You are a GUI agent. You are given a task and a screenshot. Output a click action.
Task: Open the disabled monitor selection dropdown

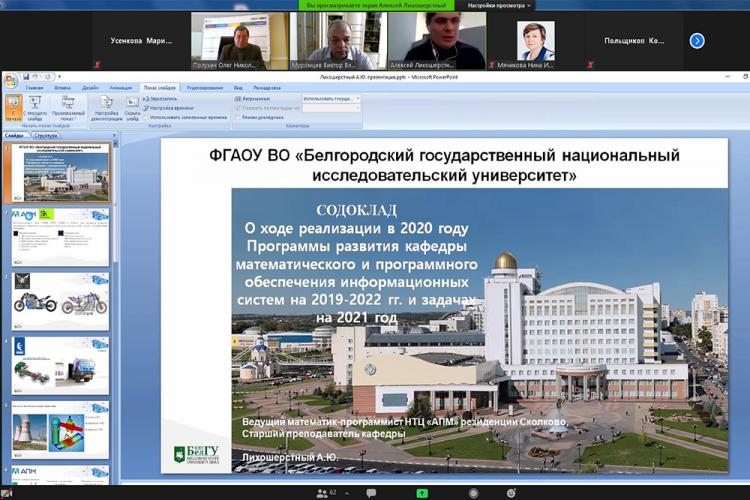tap(331, 108)
